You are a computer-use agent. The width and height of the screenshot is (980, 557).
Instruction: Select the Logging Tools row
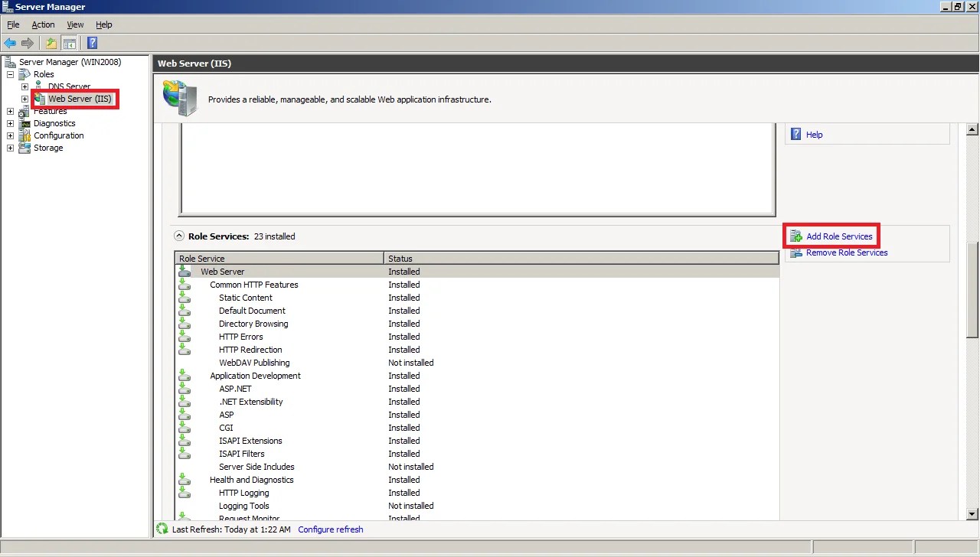[478, 506]
